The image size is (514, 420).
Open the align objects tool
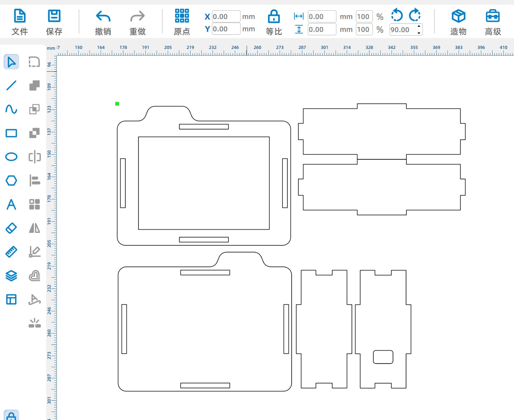34,181
